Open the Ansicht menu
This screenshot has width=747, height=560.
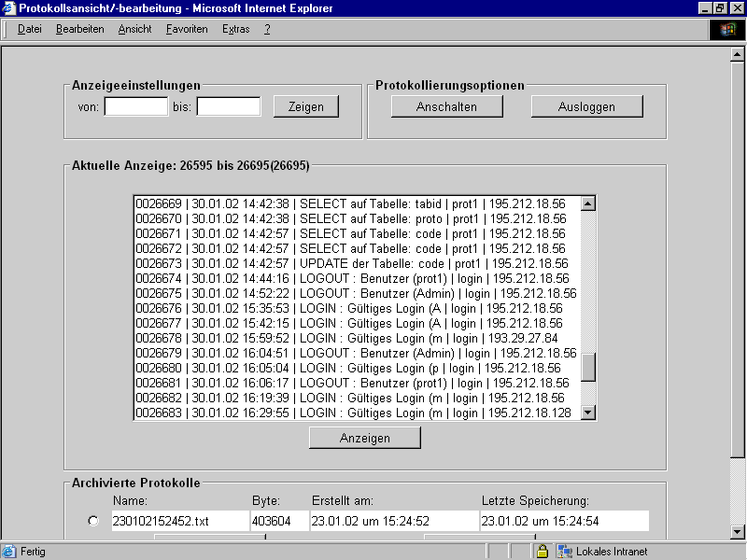pos(134,29)
